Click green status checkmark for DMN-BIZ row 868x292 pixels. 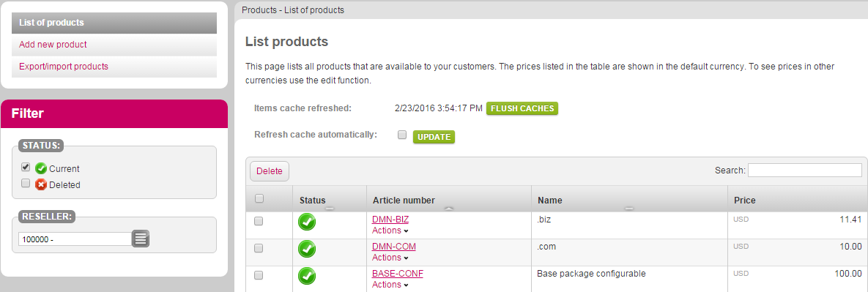point(307,222)
